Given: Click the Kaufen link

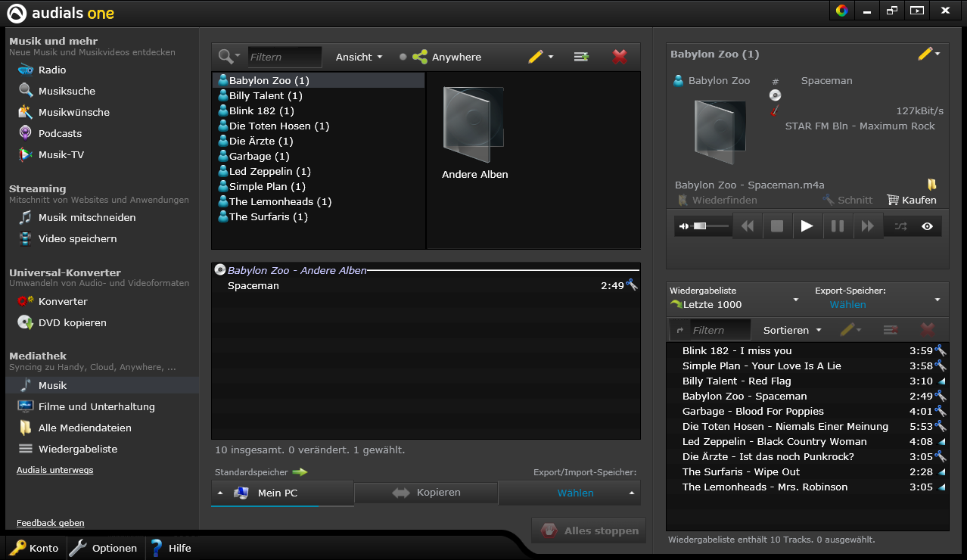Looking at the screenshot, I should click(x=911, y=201).
